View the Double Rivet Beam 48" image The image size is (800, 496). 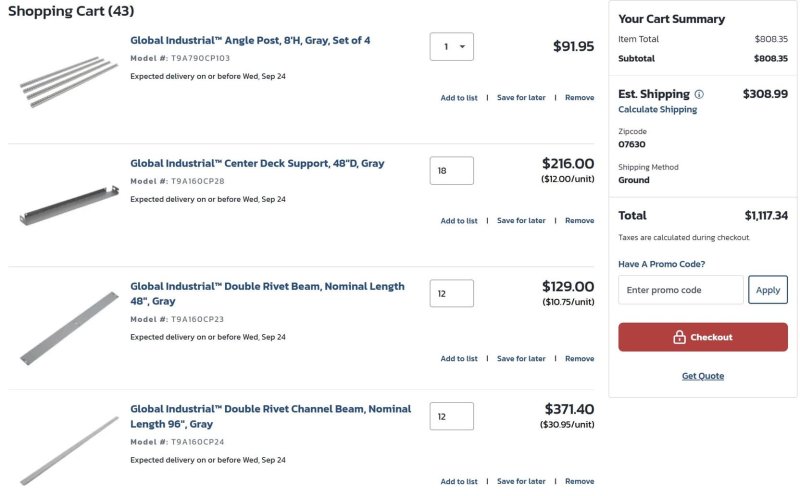tap(68, 326)
